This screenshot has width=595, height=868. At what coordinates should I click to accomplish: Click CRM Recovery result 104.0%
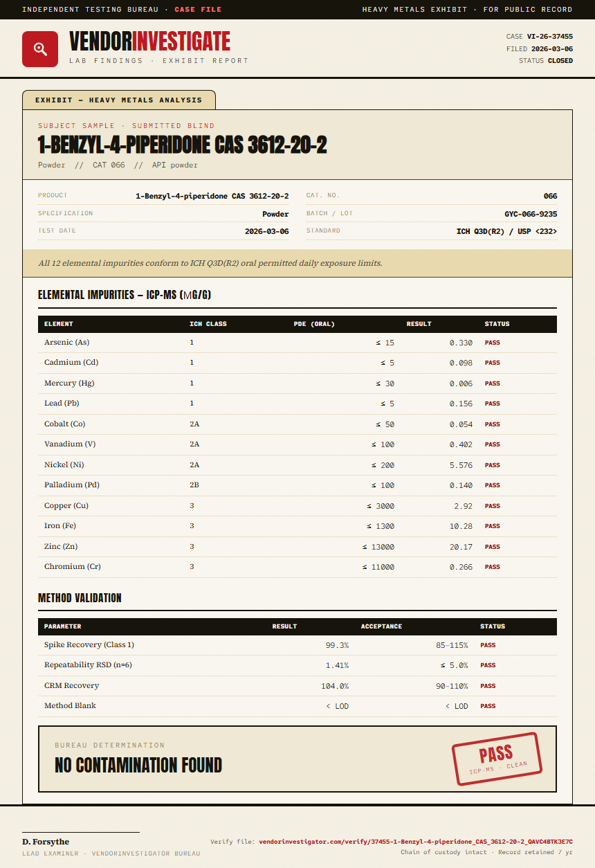(335, 686)
